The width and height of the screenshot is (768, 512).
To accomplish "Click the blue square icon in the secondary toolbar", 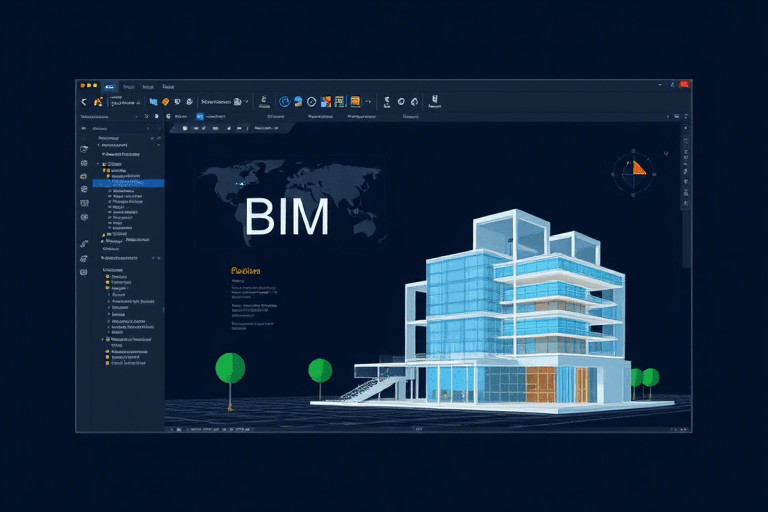I will [200, 116].
